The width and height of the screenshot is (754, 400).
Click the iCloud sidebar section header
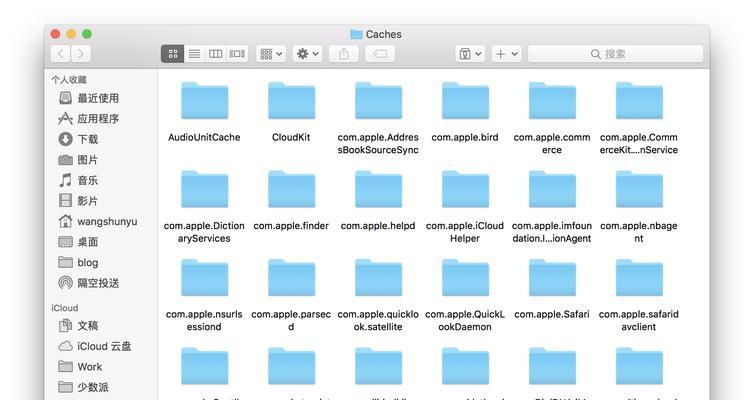(65, 308)
